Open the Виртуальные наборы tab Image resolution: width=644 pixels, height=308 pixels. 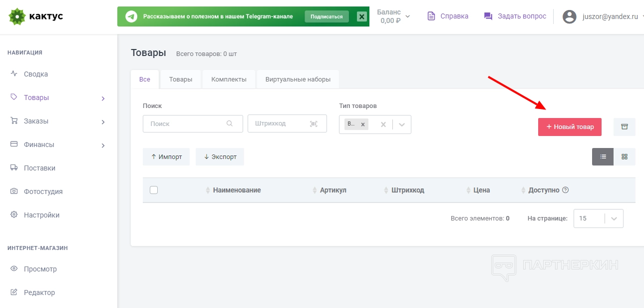point(298,79)
